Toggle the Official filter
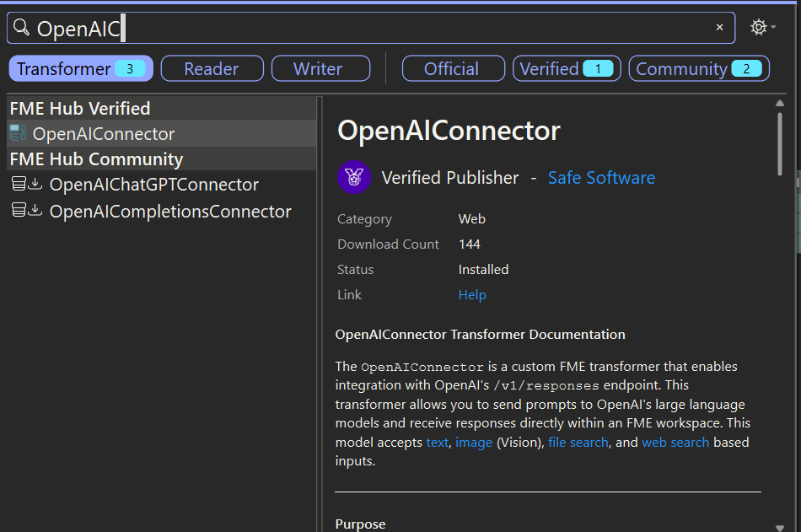Image resolution: width=801 pixels, height=532 pixels. [453, 68]
